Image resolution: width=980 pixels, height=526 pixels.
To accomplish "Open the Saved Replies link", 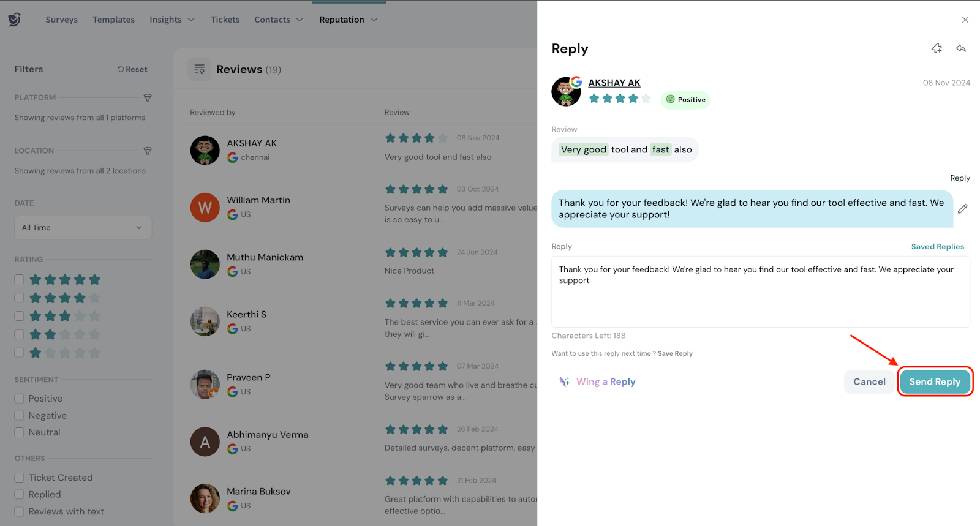I will 937,247.
